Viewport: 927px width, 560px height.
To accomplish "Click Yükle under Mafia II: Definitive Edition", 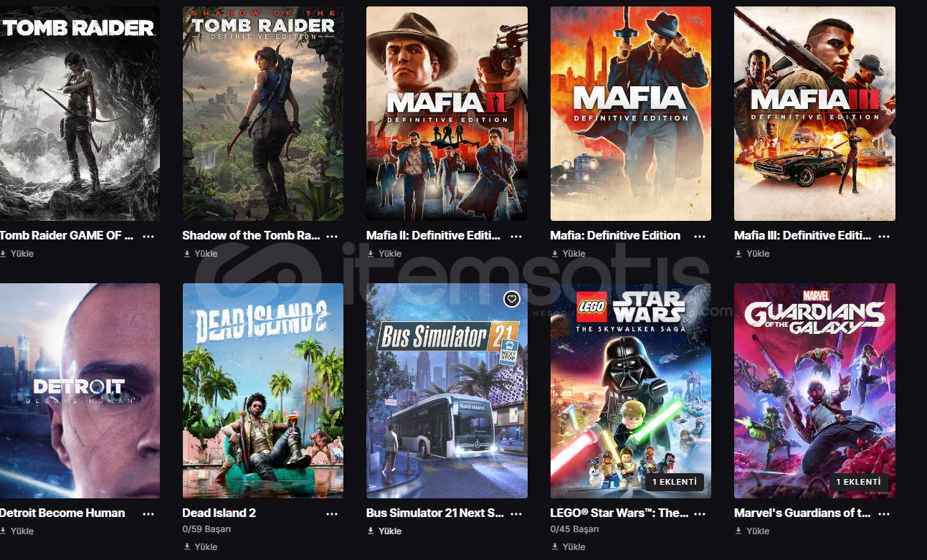I will (x=384, y=254).
